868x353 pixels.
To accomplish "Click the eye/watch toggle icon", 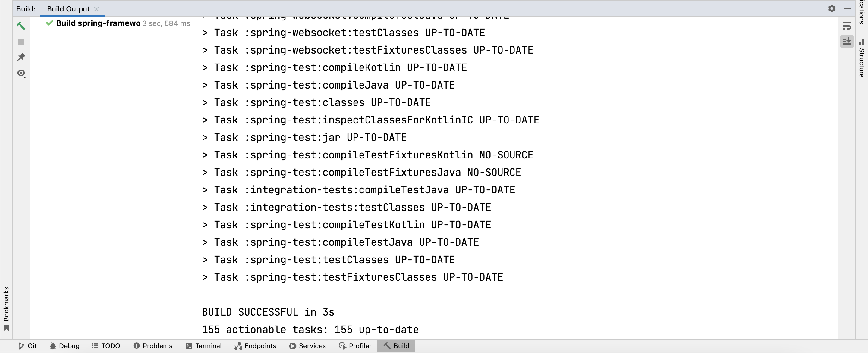I will click(21, 73).
